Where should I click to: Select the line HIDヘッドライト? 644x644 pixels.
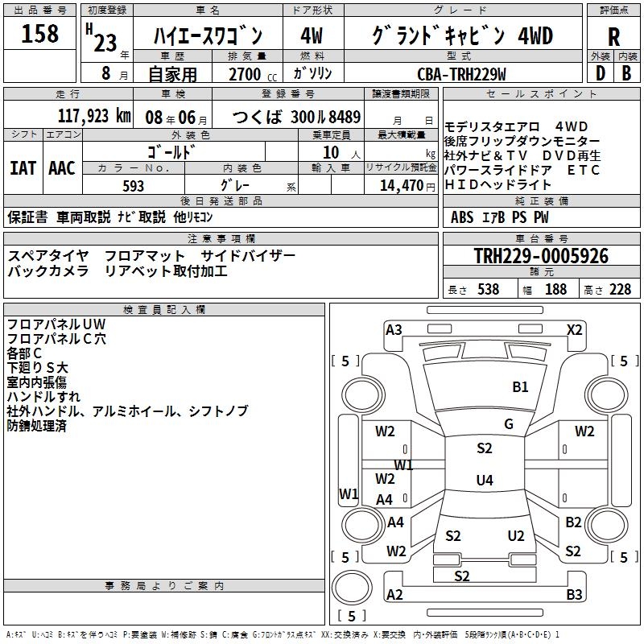(497, 185)
